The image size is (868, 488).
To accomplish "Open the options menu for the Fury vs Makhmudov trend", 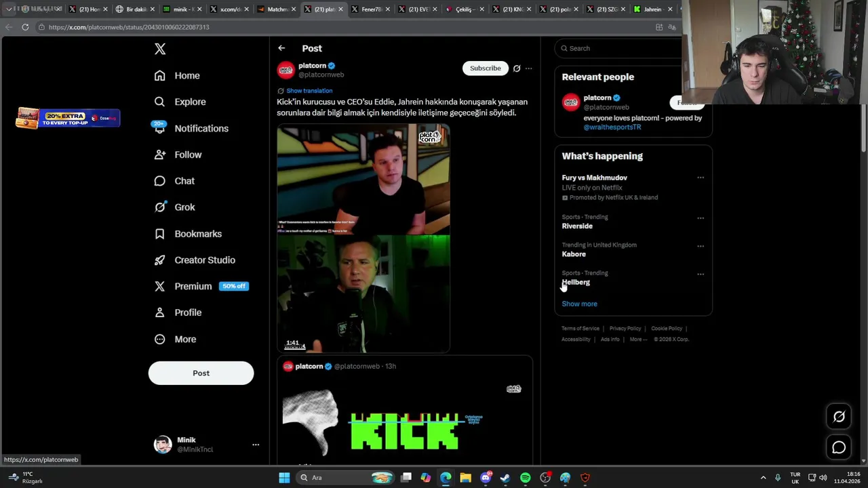I will pos(701,178).
